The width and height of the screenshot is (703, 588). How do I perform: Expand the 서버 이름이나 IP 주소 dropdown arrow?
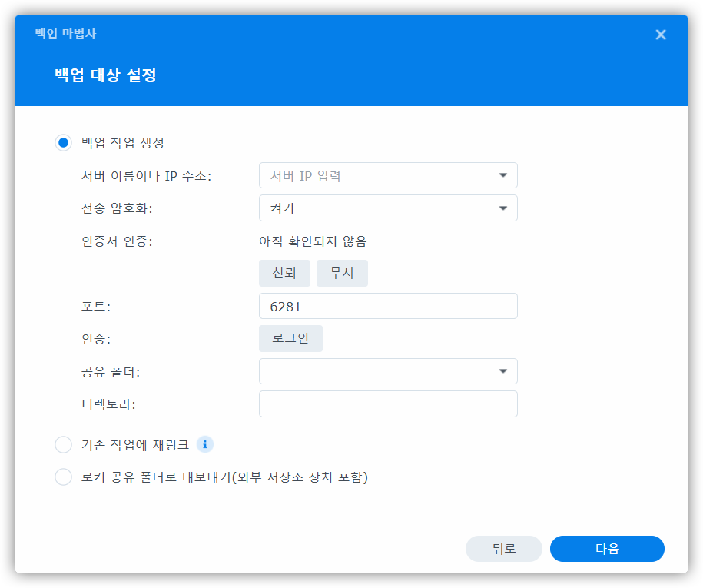[502, 175]
